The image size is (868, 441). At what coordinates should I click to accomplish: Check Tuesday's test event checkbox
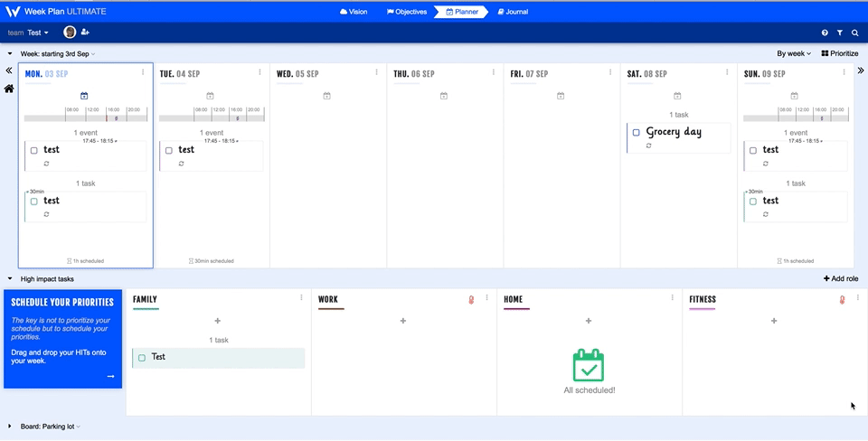169,151
